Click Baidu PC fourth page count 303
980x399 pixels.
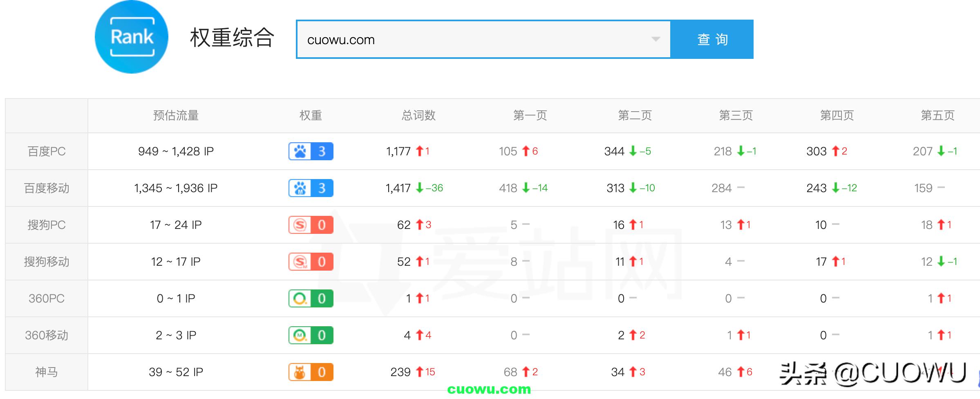817,151
